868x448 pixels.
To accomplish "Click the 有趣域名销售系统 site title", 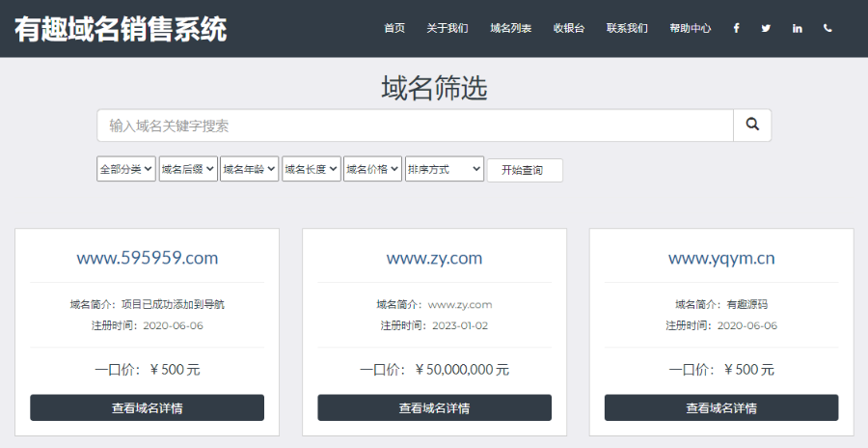I will point(121,29).
